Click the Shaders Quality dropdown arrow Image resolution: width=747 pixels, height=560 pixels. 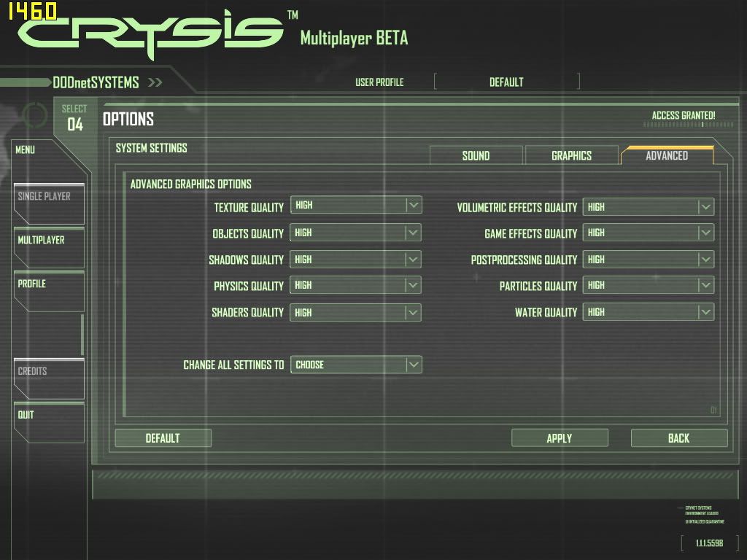[x=414, y=312]
